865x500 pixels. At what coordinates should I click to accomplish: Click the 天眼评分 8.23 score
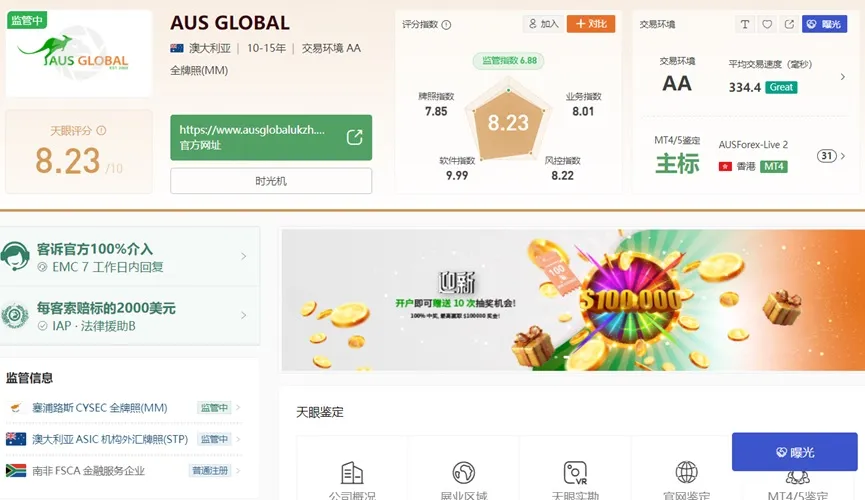(68, 161)
